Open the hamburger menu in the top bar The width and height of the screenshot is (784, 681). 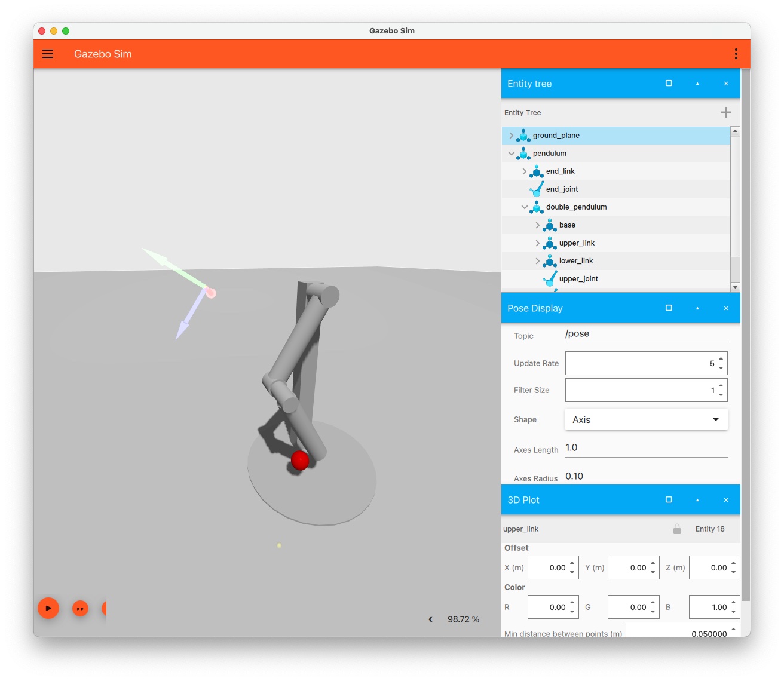pyautogui.click(x=48, y=54)
